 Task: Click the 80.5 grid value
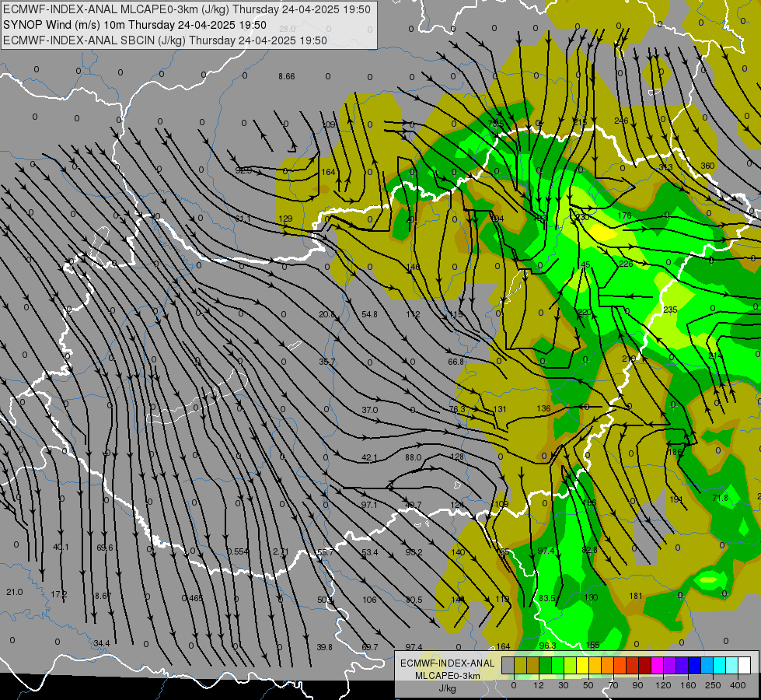[x=414, y=600]
